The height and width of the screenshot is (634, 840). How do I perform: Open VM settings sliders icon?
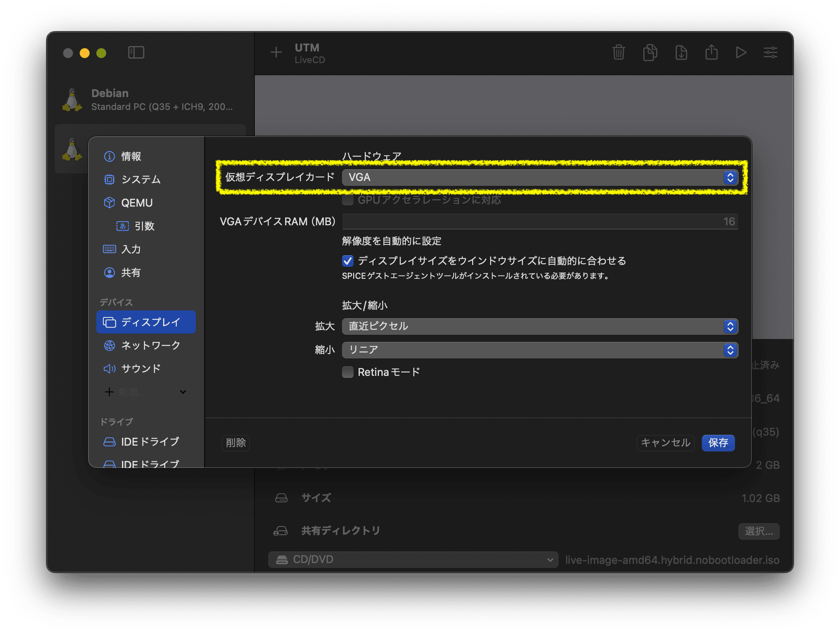[771, 53]
